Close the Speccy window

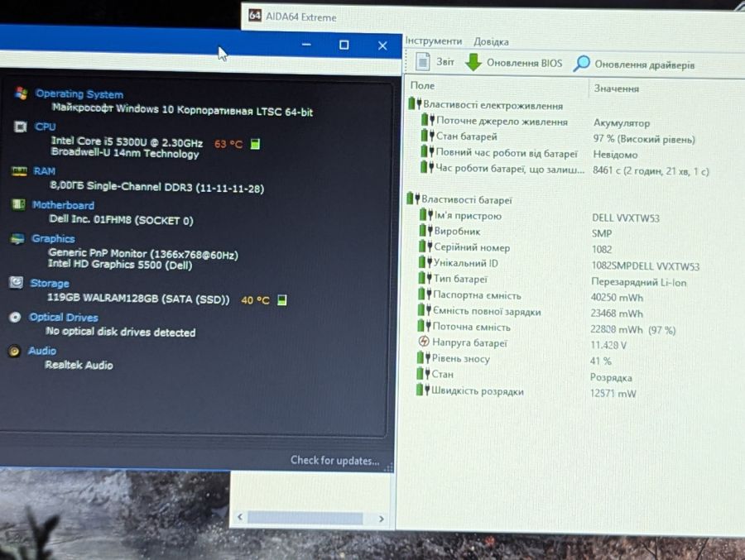point(382,45)
